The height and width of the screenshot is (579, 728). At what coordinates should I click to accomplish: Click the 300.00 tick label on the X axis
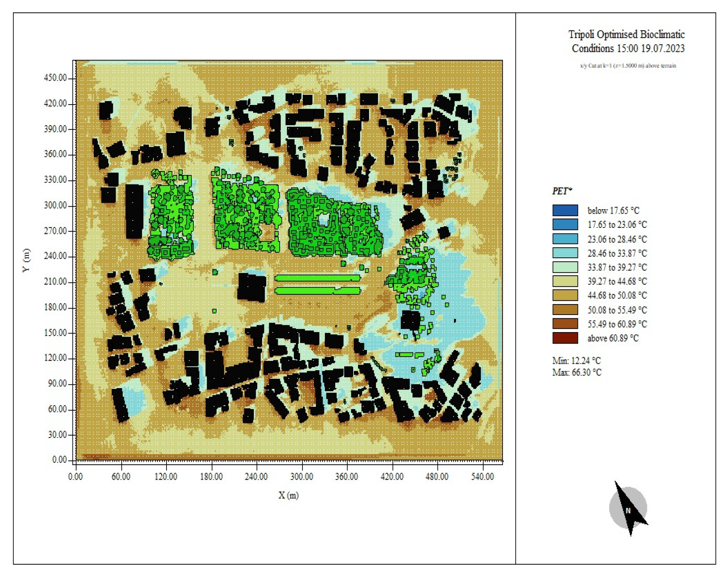point(302,477)
